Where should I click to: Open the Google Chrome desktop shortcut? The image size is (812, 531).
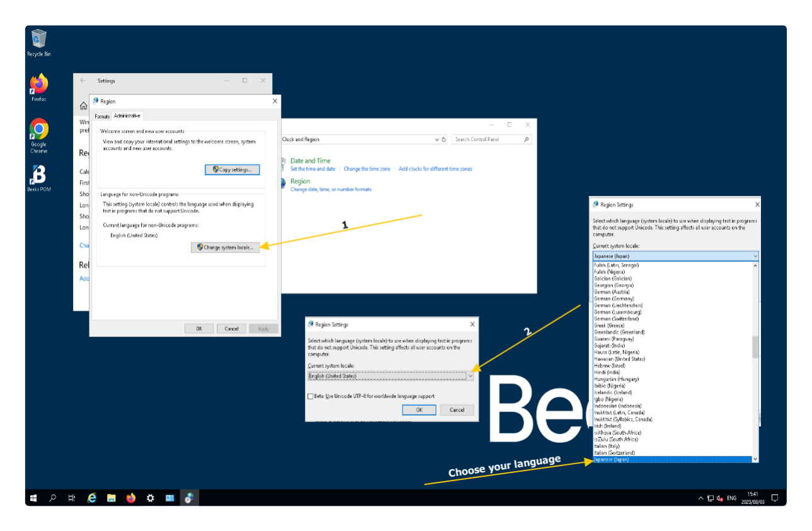point(38,135)
